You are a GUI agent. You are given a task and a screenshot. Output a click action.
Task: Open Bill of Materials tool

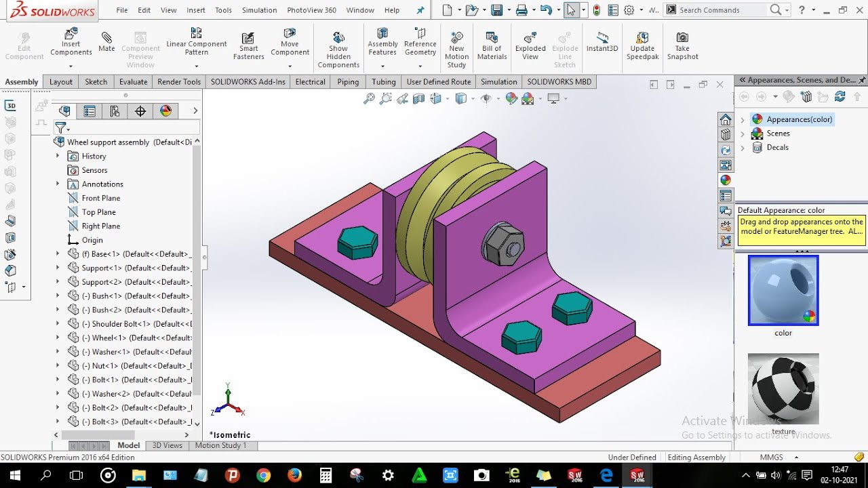tap(492, 46)
